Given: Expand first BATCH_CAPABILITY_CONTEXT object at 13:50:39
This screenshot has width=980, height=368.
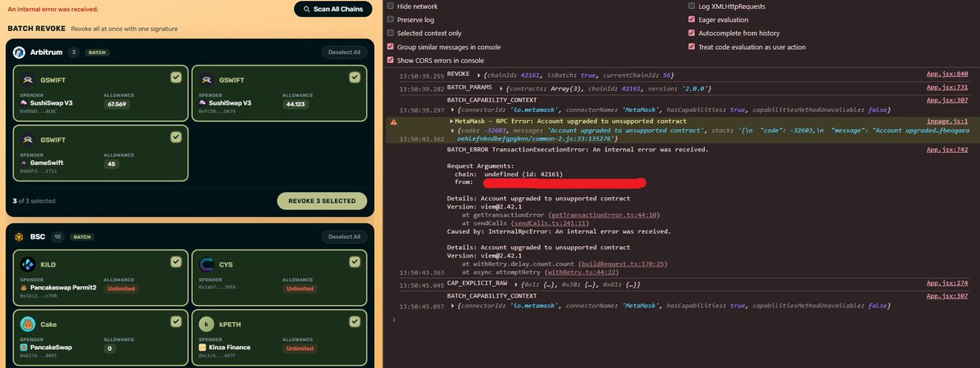Looking at the screenshot, I should tap(452, 110).
